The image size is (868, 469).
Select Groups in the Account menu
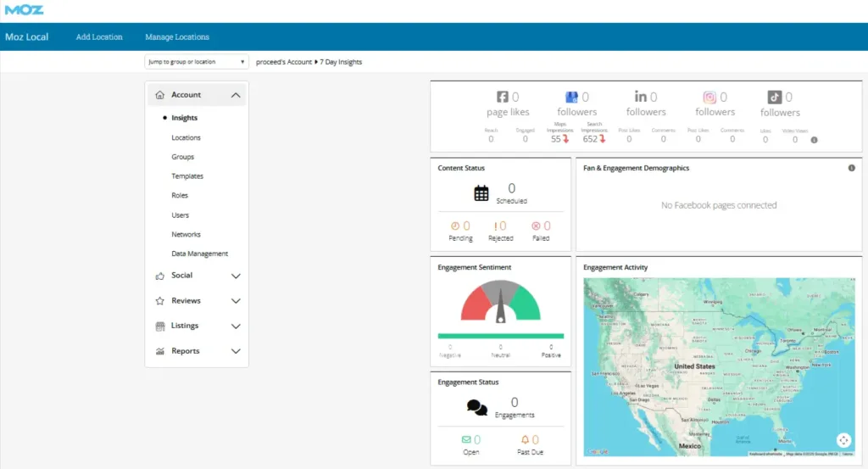[x=183, y=157]
